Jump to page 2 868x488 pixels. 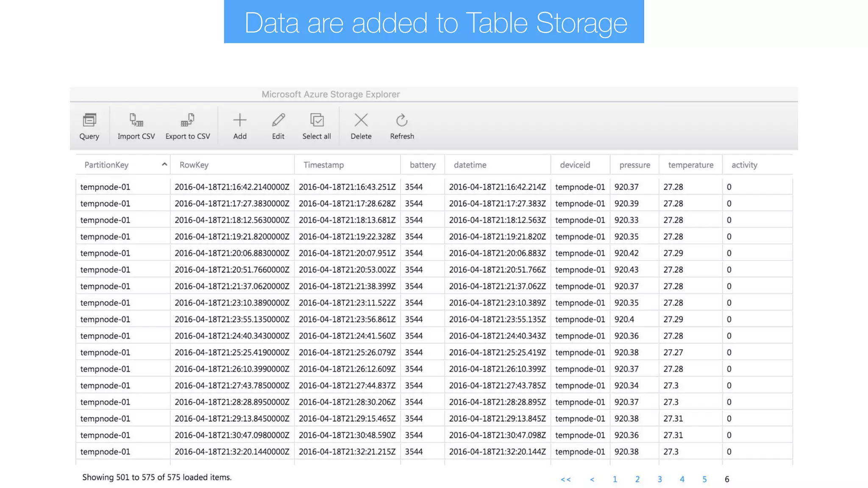(x=637, y=479)
